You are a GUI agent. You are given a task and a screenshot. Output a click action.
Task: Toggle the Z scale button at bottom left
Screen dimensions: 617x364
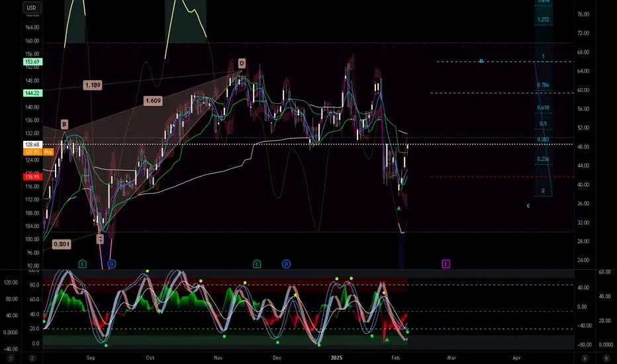click(x=32, y=358)
